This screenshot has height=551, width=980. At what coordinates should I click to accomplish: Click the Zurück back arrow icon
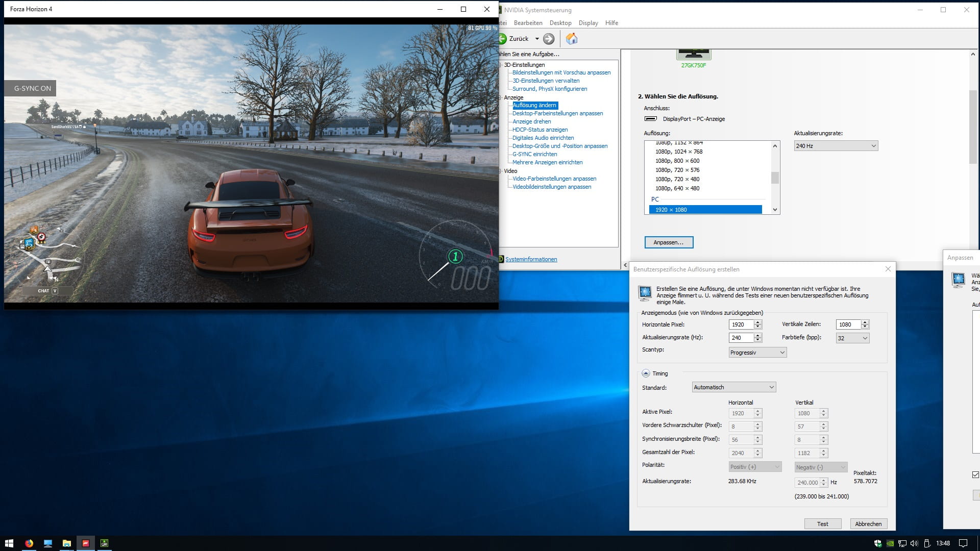point(503,39)
